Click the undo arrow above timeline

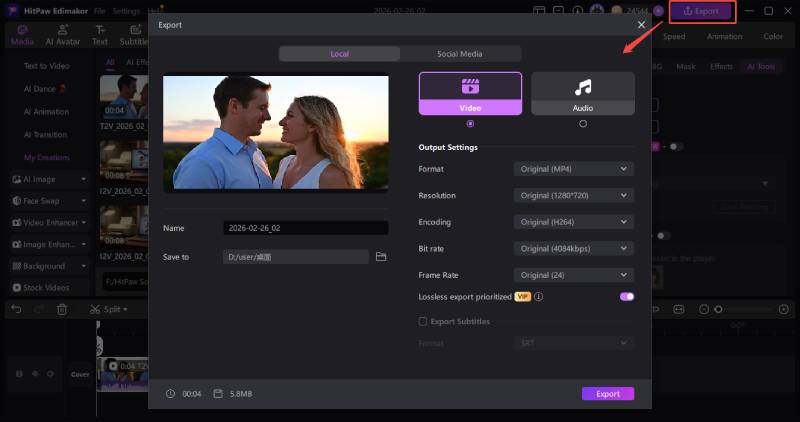pyautogui.click(x=16, y=310)
